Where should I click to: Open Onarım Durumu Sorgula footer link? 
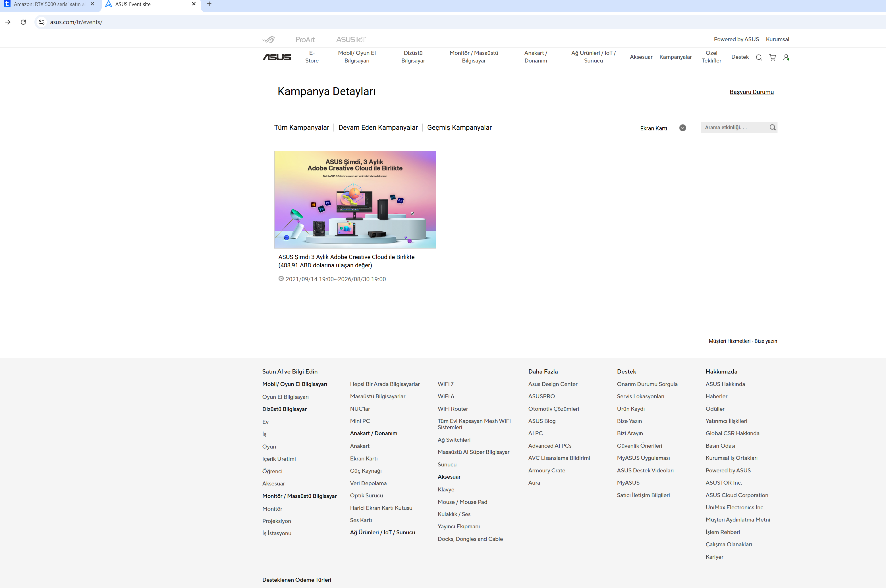(647, 384)
